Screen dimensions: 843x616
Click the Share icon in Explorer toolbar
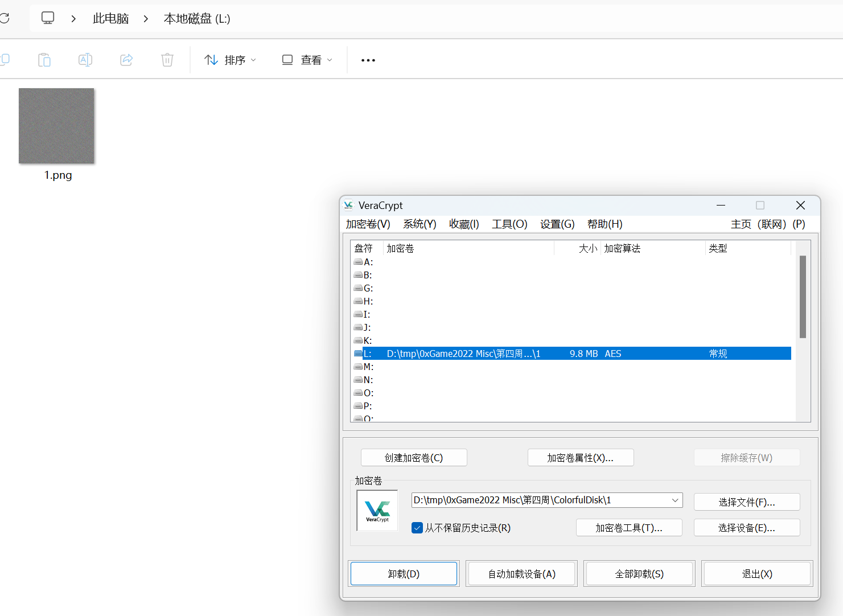(x=126, y=60)
